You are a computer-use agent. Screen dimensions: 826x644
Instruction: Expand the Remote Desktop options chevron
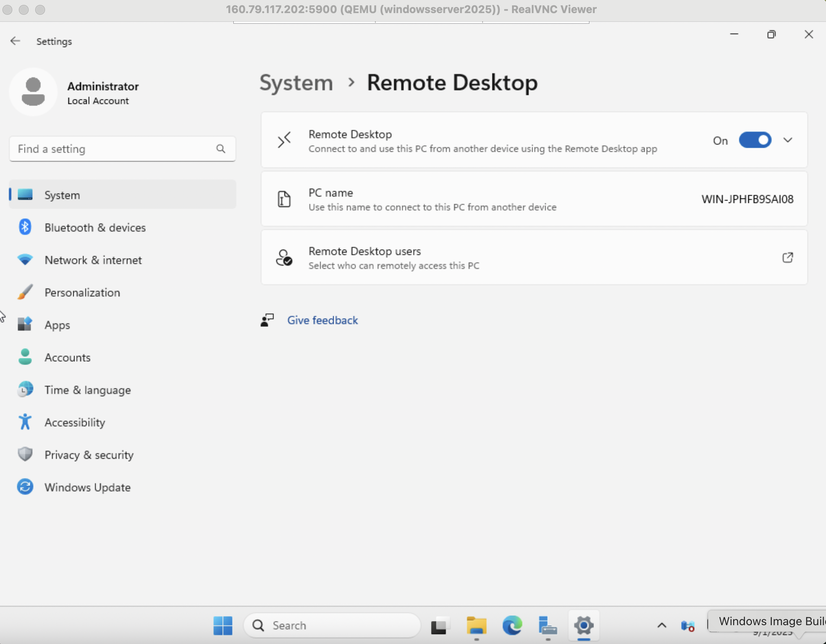[788, 140]
